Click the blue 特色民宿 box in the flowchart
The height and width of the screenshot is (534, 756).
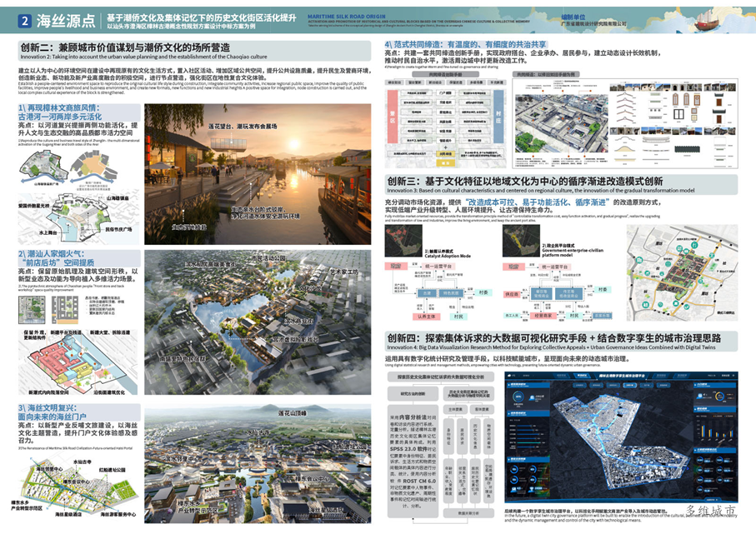(x=451, y=292)
